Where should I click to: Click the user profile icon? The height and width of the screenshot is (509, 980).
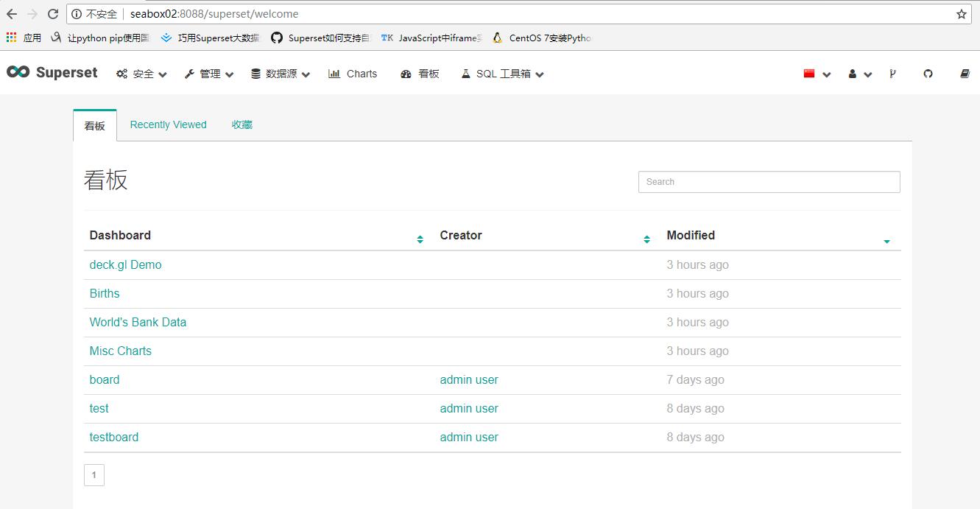[853, 74]
